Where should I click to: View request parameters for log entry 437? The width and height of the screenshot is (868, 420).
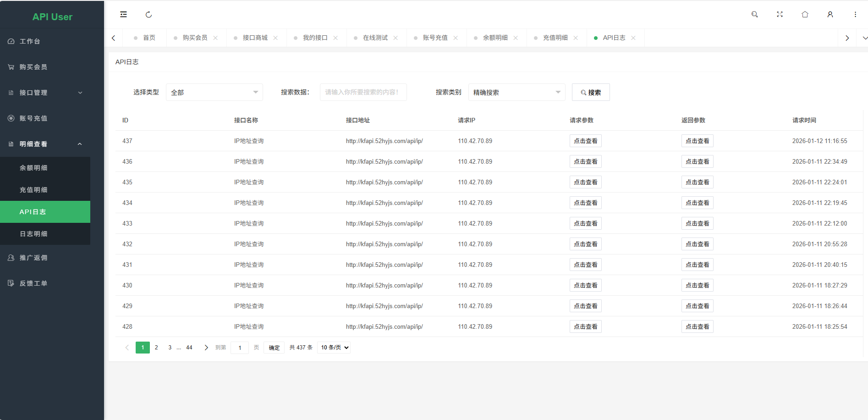pos(585,141)
